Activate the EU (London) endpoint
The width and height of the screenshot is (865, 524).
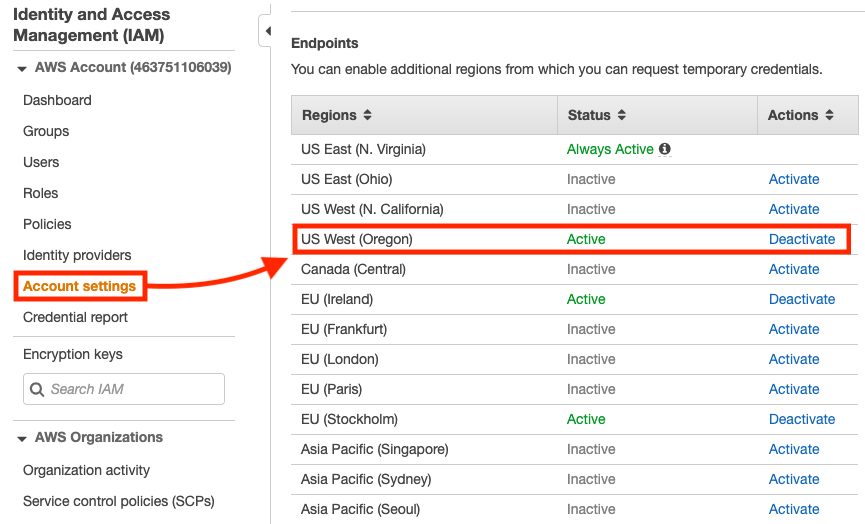tap(794, 359)
